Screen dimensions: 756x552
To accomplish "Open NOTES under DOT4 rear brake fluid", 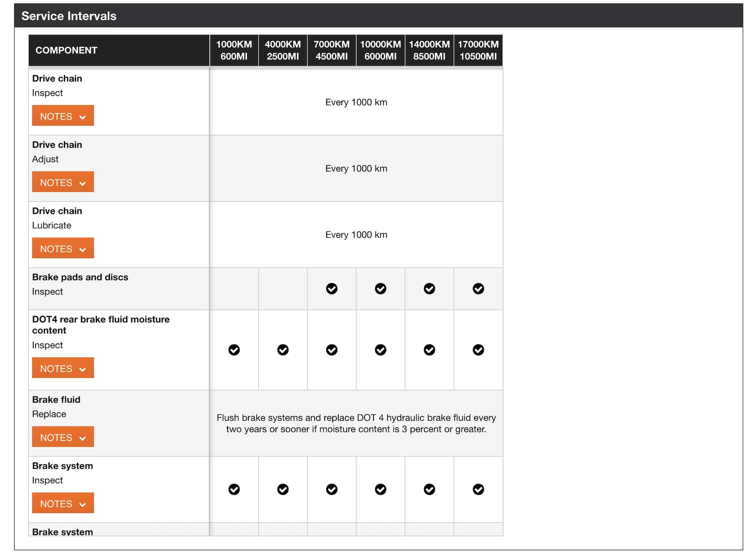I will [x=63, y=368].
